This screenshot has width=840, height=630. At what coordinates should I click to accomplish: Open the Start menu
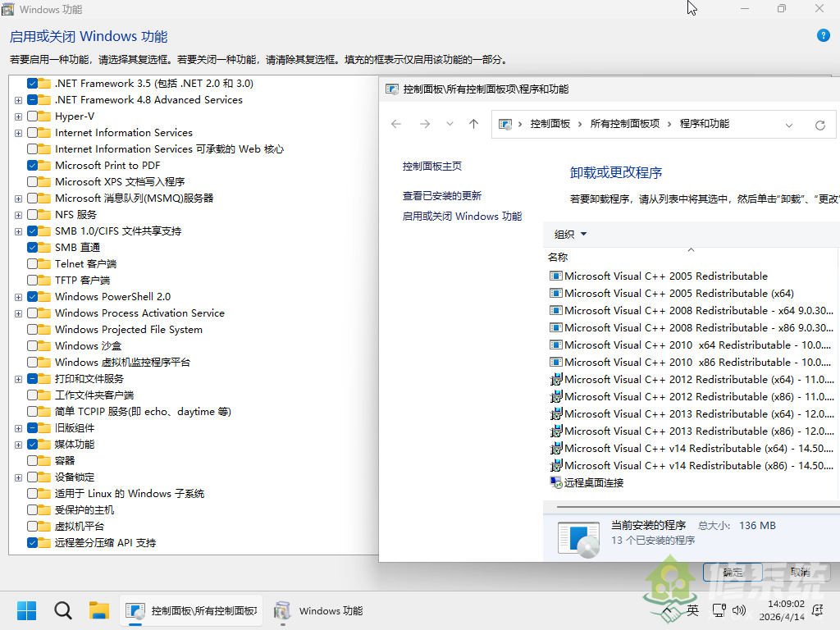coord(26,610)
